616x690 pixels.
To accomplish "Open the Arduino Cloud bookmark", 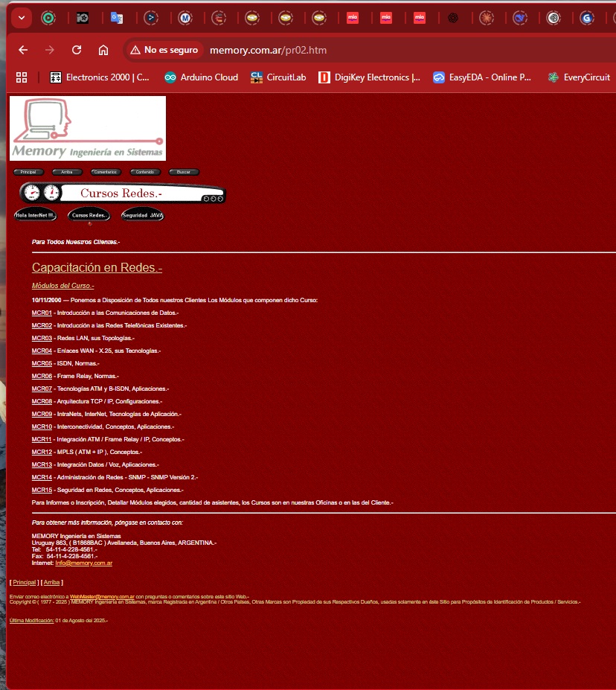I will click(x=199, y=77).
